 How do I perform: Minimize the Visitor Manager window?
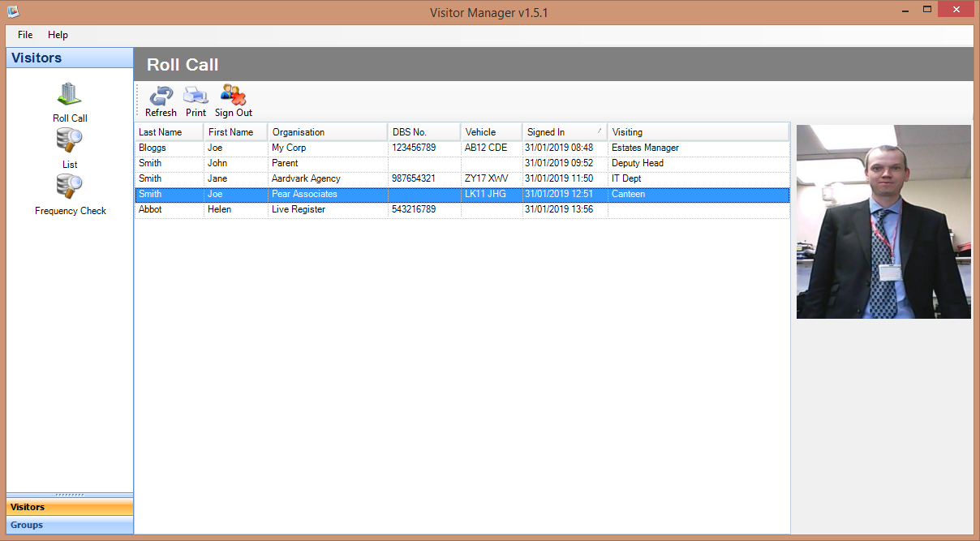[905, 10]
